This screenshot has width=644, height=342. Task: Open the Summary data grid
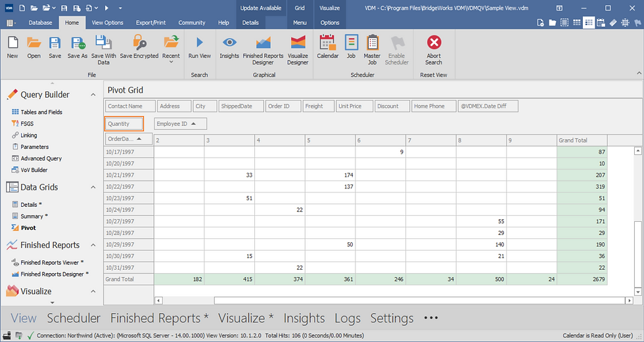[30, 216]
